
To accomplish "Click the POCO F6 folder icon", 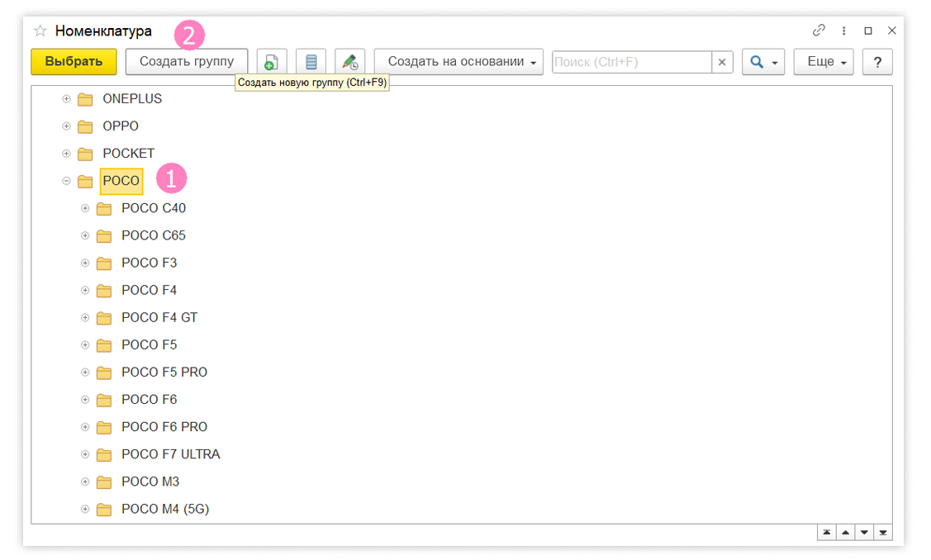I will [104, 400].
